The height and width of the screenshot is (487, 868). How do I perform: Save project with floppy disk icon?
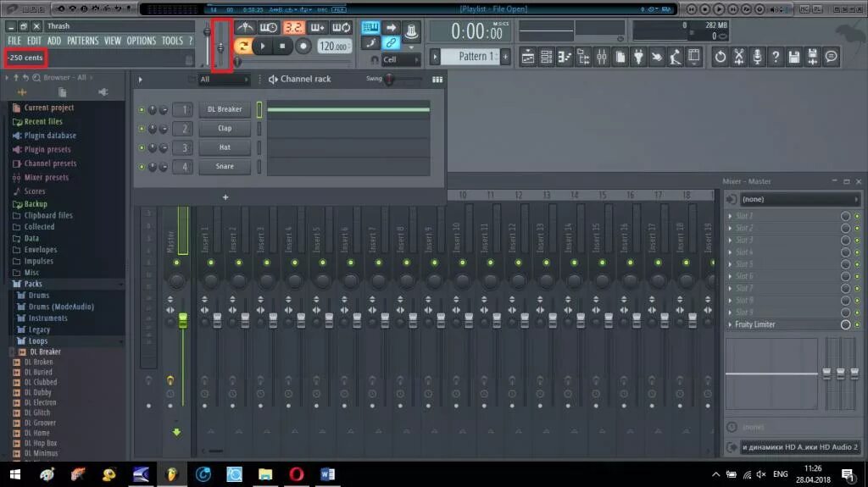[x=793, y=57]
